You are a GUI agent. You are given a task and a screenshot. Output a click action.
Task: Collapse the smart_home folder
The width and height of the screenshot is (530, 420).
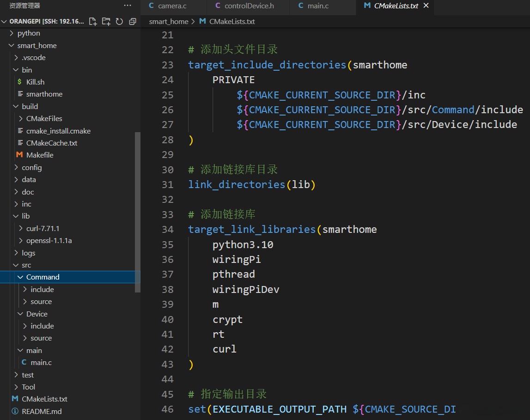(x=37, y=45)
